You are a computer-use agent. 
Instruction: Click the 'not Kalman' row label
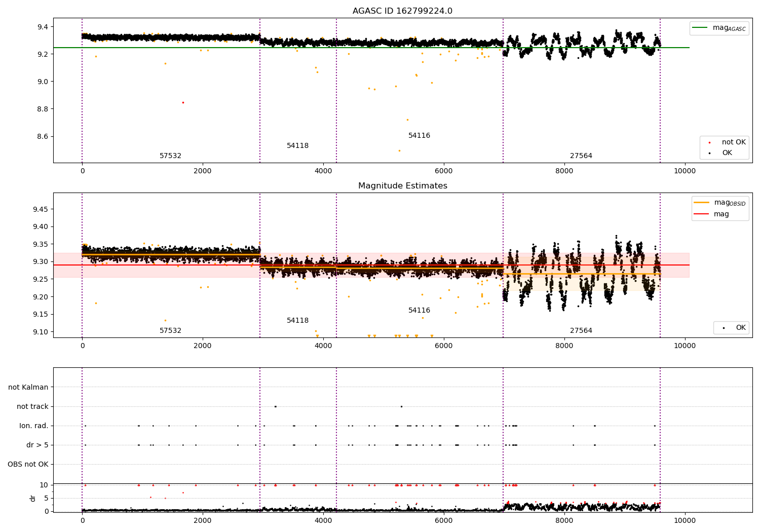pos(28,387)
